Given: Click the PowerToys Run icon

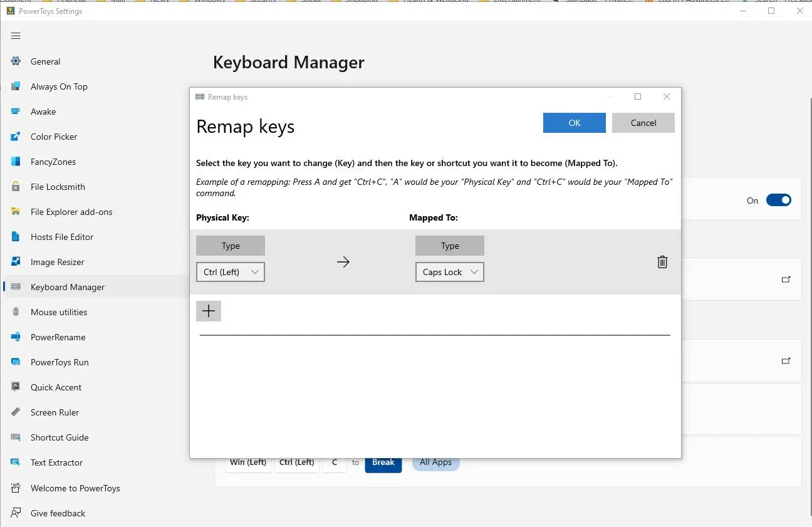Looking at the screenshot, I should (x=16, y=362).
